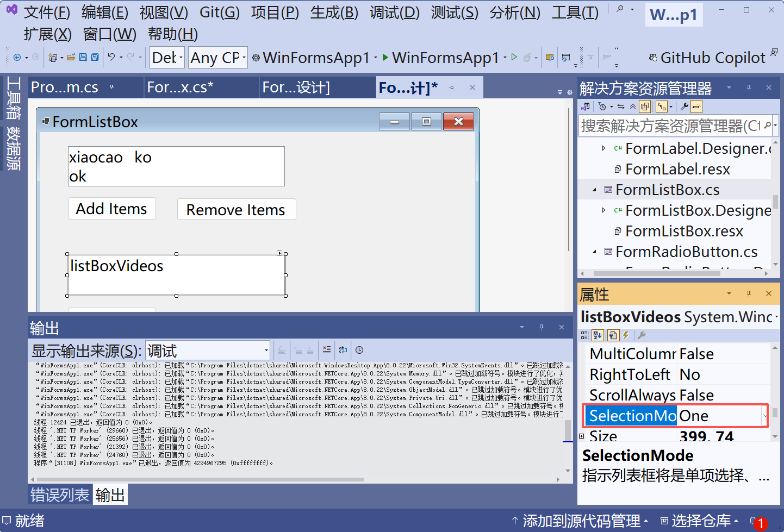Image resolution: width=784 pixels, height=532 pixels.
Task: Click the listBoxVideos smart tag arrow
Action: point(279,253)
